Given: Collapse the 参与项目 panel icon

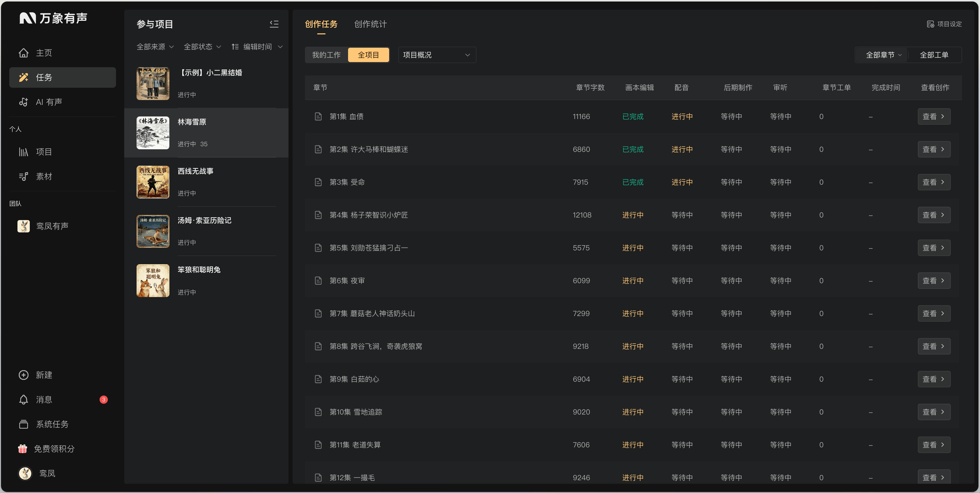Looking at the screenshot, I should 274,24.
